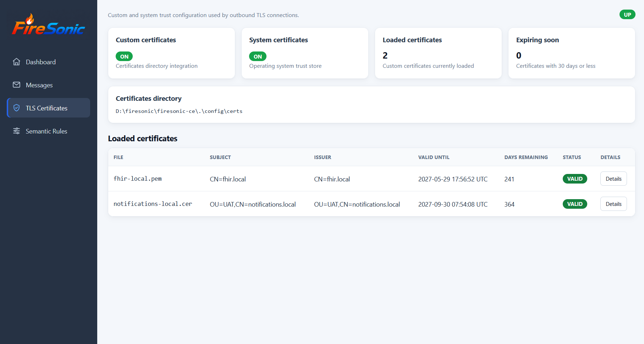Click the UP status badge

tap(627, 15)
